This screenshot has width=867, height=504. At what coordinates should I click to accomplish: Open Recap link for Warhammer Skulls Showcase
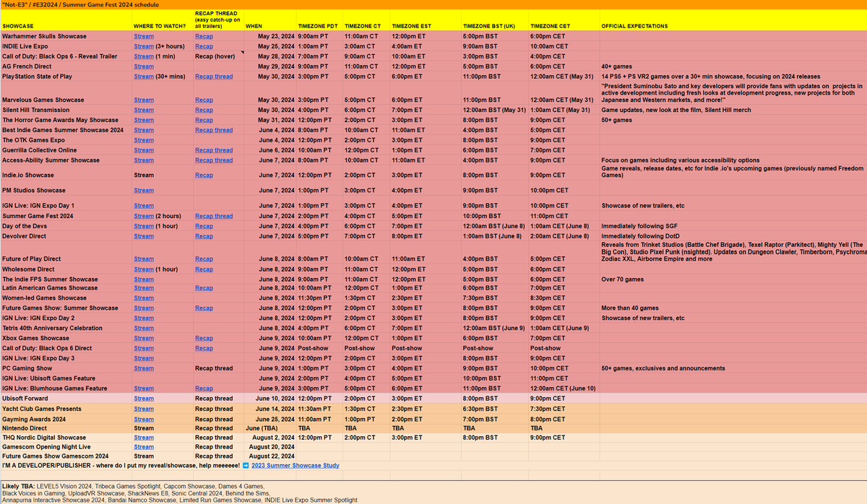tap(204, 36)
